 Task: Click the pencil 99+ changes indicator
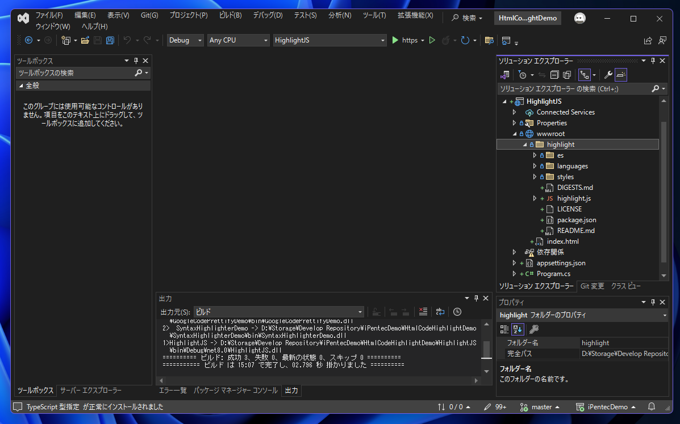[x=495, y=407]
